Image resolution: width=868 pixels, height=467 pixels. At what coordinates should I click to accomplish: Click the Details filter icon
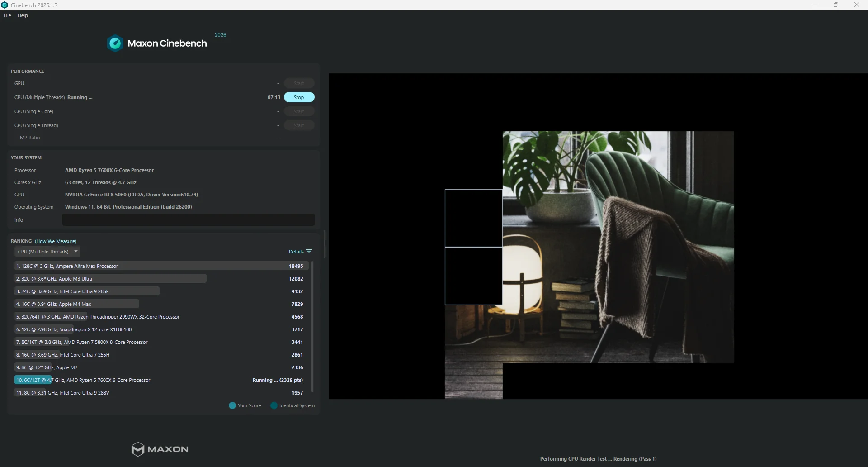(309, 252)
